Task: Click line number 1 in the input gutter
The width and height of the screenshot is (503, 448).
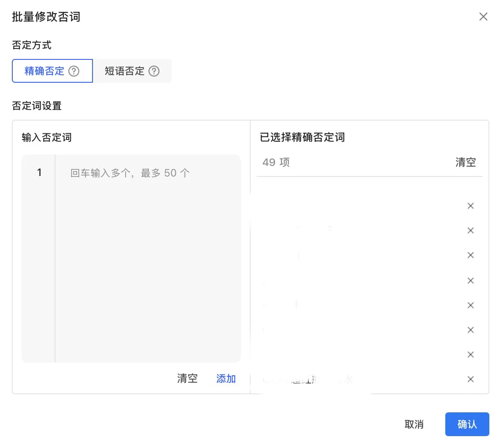Action: click(39, 173)
